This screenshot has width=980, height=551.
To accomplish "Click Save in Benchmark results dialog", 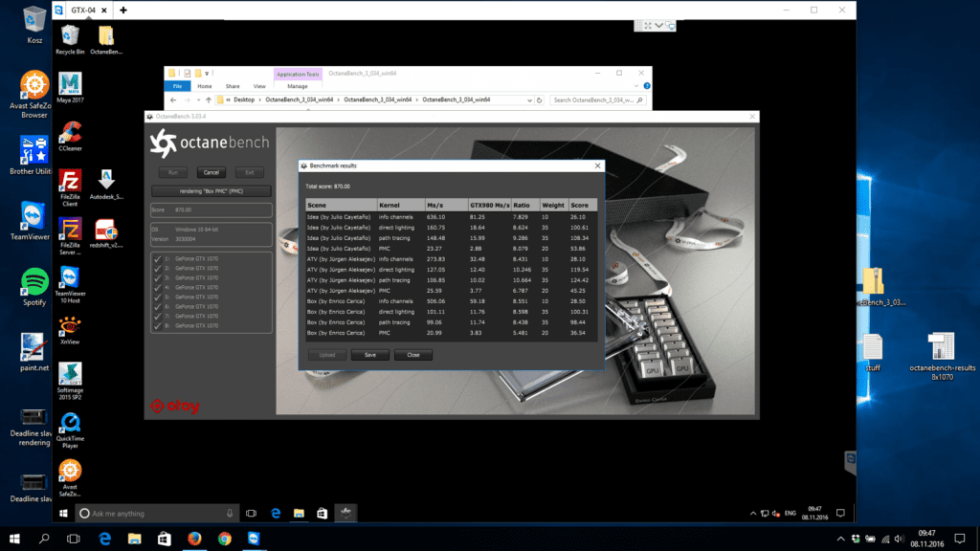I will [x=370, y=355].
